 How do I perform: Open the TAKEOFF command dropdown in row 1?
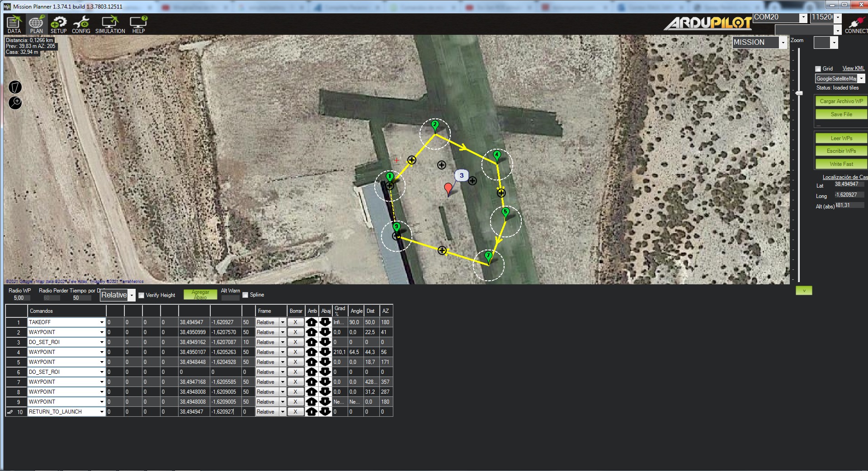[x=102, y=322]
